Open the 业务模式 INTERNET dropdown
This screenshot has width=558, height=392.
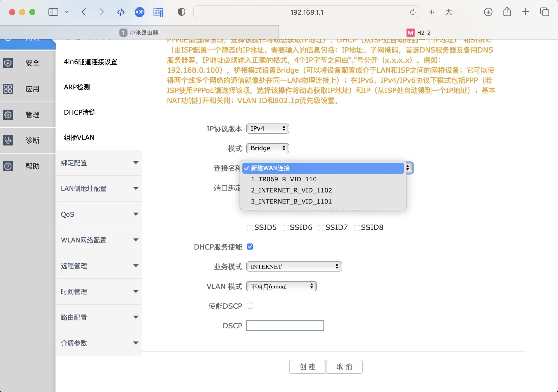294,267
